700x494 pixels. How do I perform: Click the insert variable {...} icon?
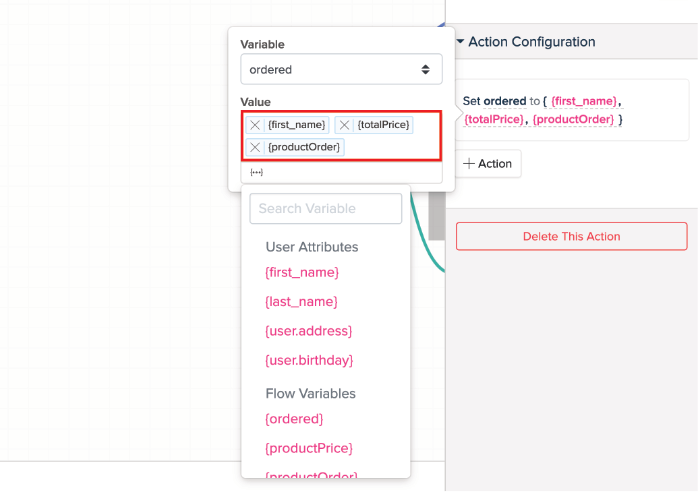click(257, 172)
